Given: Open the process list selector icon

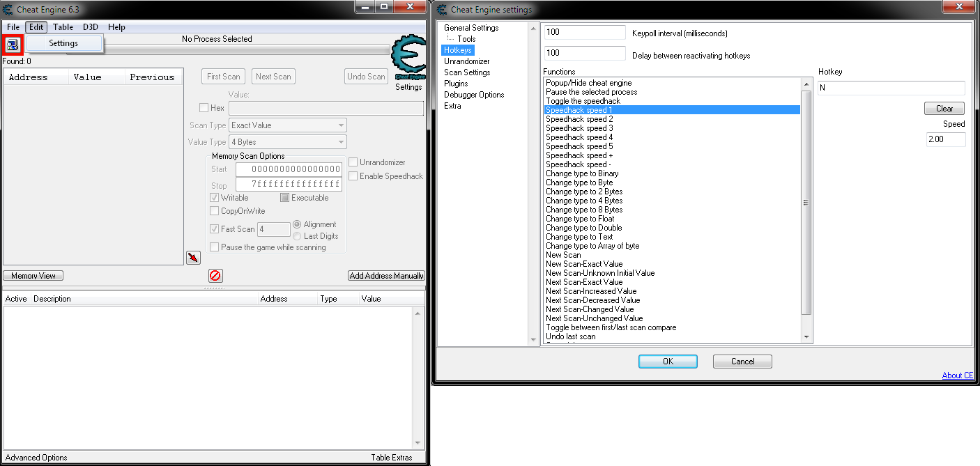Looking at the screenshot, I should pyautogui.click(x=13, y=44).
